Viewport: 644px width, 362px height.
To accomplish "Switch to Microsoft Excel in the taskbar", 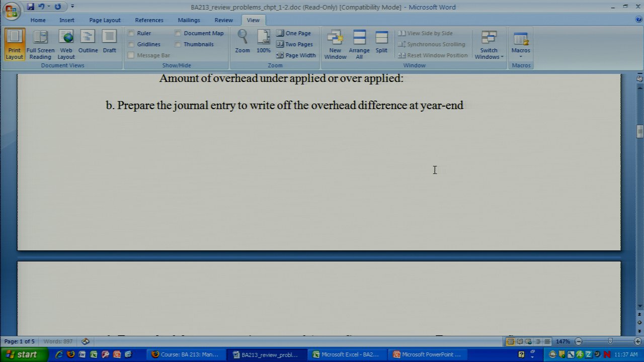I will (346, 354).
